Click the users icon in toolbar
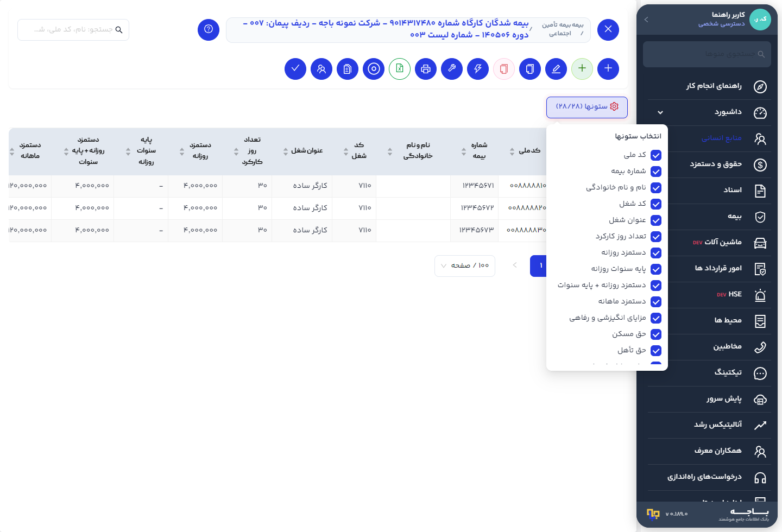782x532 pixels. pyautogui.click(x=321, y=68)
